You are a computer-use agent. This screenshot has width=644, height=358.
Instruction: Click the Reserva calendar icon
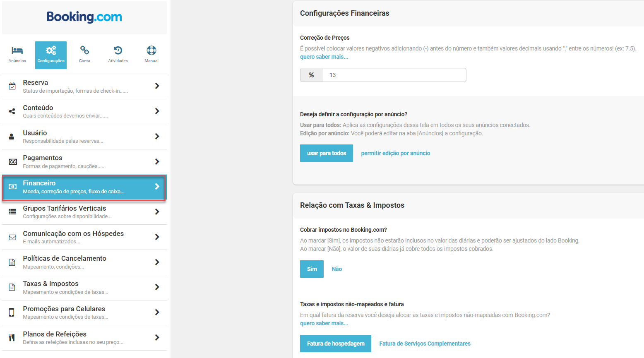(12, 86)
